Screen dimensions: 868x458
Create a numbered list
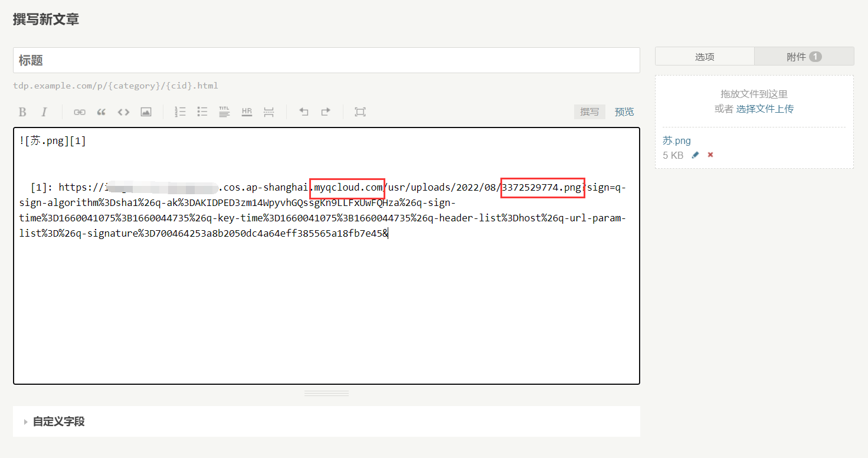[180, 112]
